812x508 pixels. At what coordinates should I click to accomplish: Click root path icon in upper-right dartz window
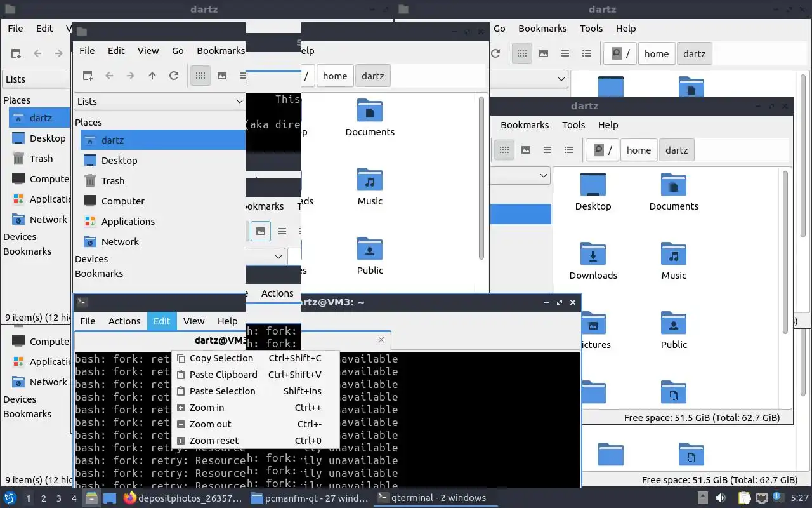coord(620,53)
